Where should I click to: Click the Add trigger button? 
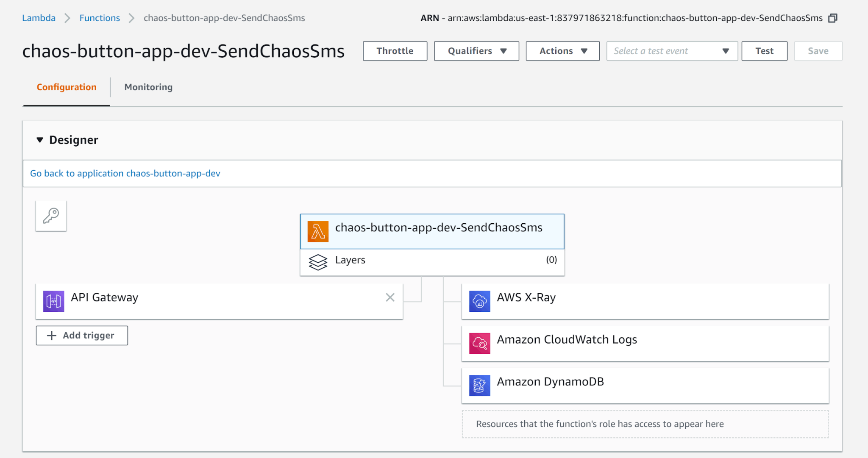81,335
